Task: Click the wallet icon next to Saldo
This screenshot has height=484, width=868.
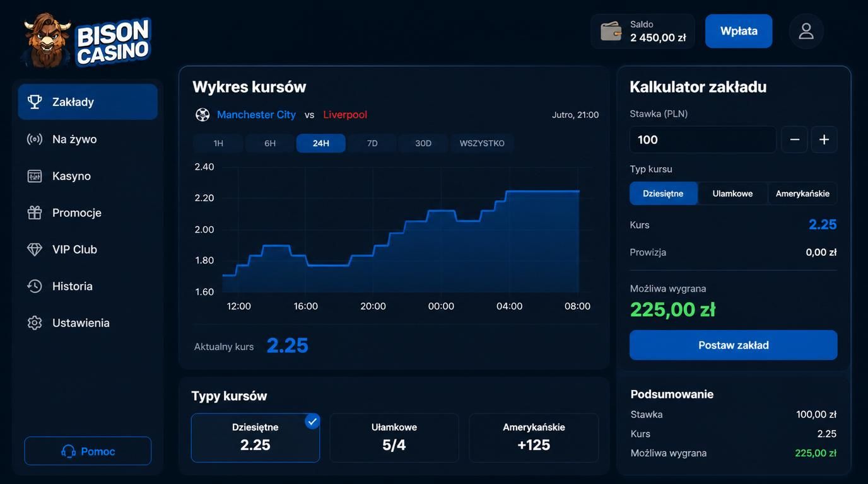Action: 611,31
